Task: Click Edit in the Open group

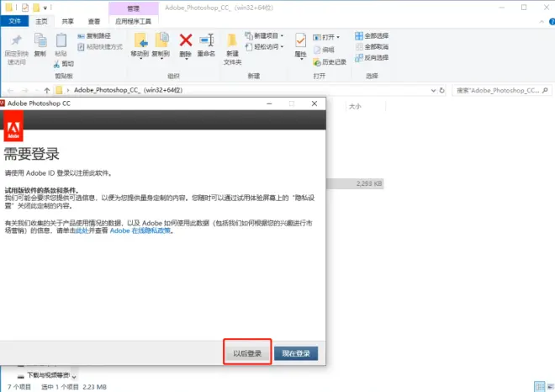Action: pos(324,50)
